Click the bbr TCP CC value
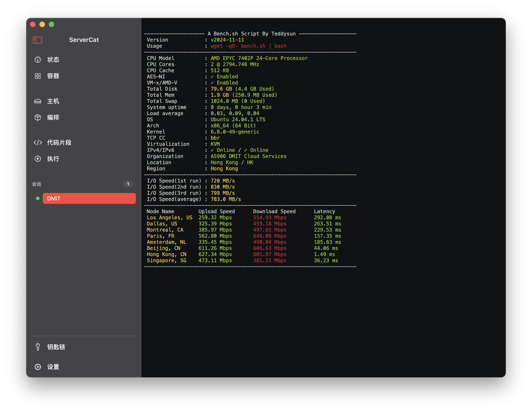Viewport: 532px width, 412px height. click(x=215, y=138)
